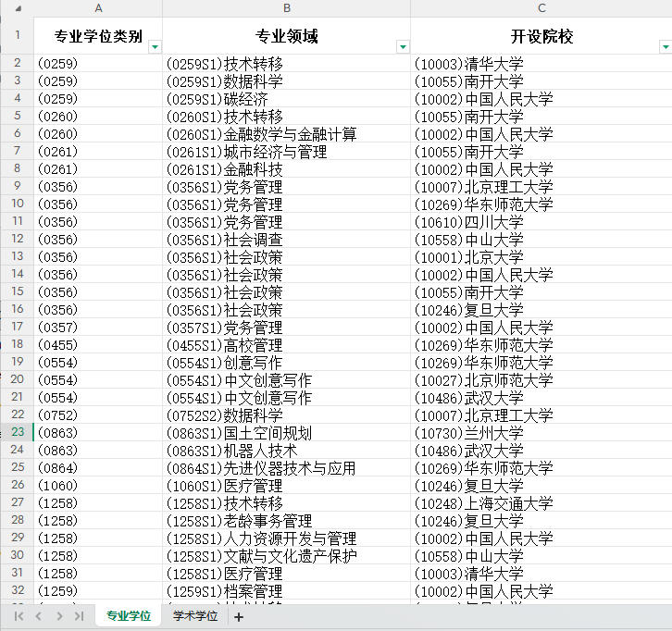The height and width of the screenshot is (631, 672).
Task: Select cell (0863S1)国土空间规划
Action: [x=286, y=432]
